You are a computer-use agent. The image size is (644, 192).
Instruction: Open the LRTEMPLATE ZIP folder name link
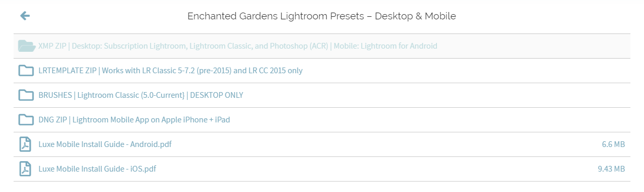(x=170, y=71)
